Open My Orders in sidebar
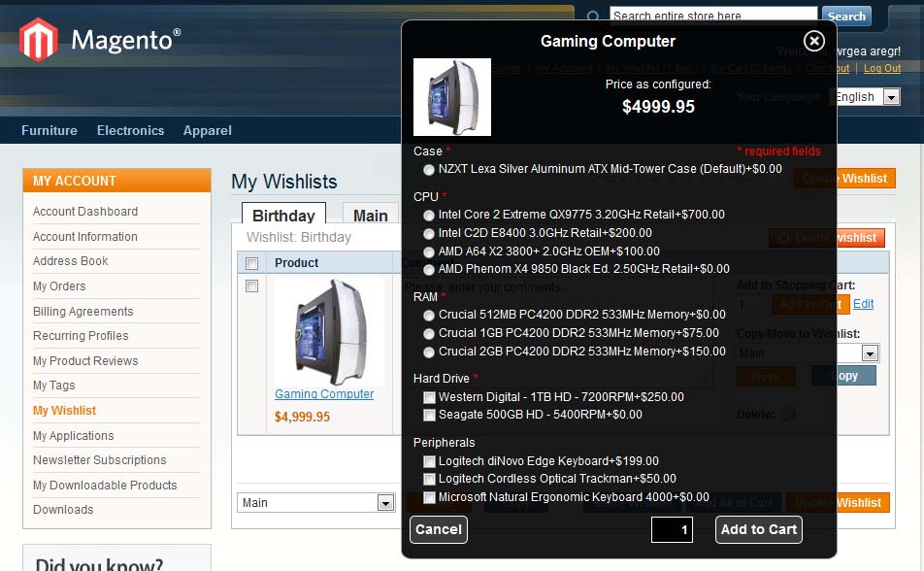This screenshot has width=924, height=571. click(x=59, y=286)
